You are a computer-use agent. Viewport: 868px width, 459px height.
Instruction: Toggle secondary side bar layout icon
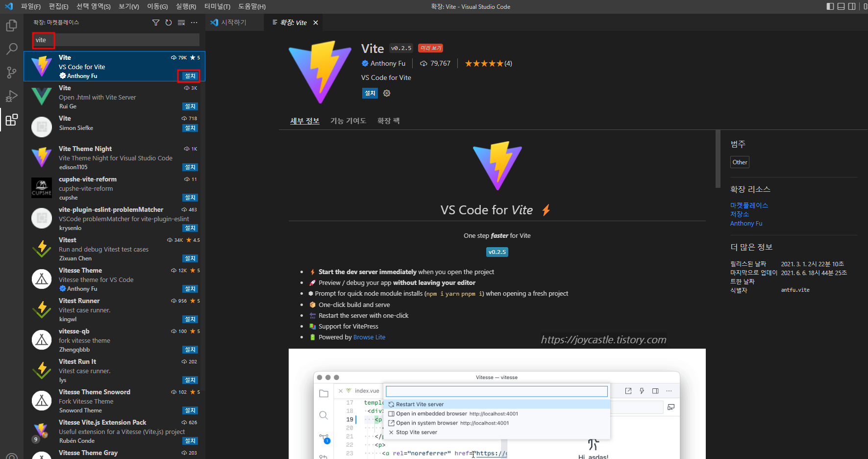(x=852, y=6)
